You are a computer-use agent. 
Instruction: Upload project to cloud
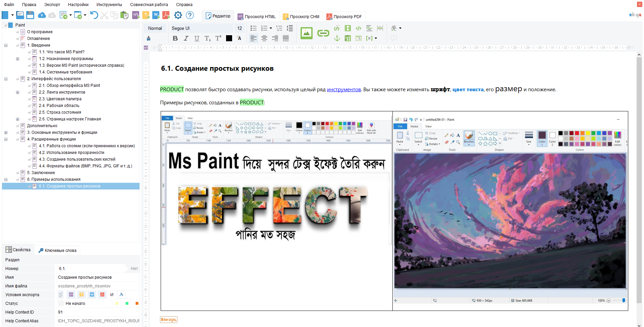[42, 15]
